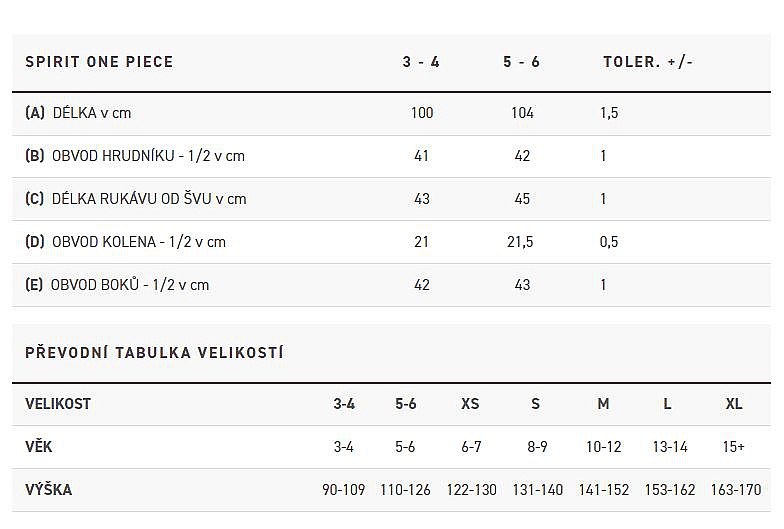Click the tolerance value 0,5
This screenshot has height=529, width=784.
pos(609,242)
